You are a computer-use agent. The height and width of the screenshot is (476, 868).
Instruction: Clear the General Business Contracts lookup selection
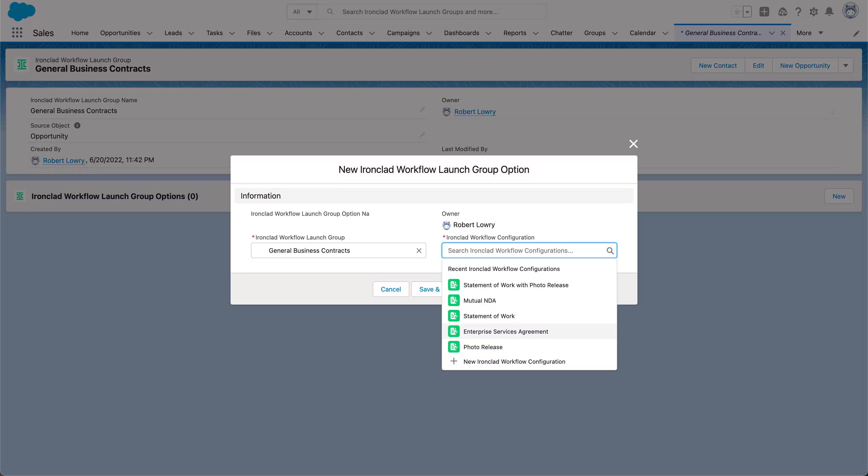pyautogui.click(x=419, y=251)
